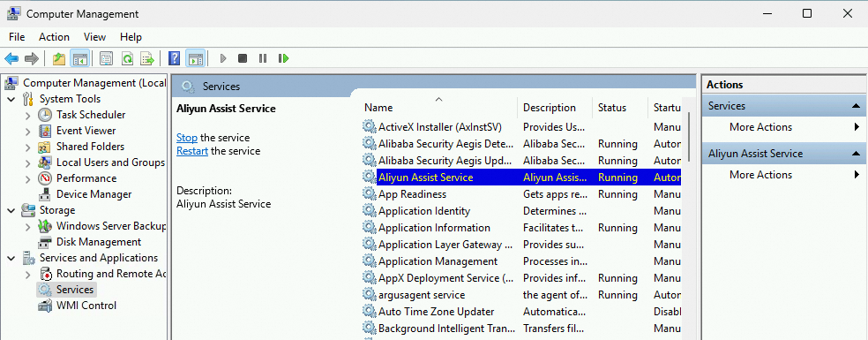Click the Up one level folder icon
868x340 pixels.
pos(59,58)
